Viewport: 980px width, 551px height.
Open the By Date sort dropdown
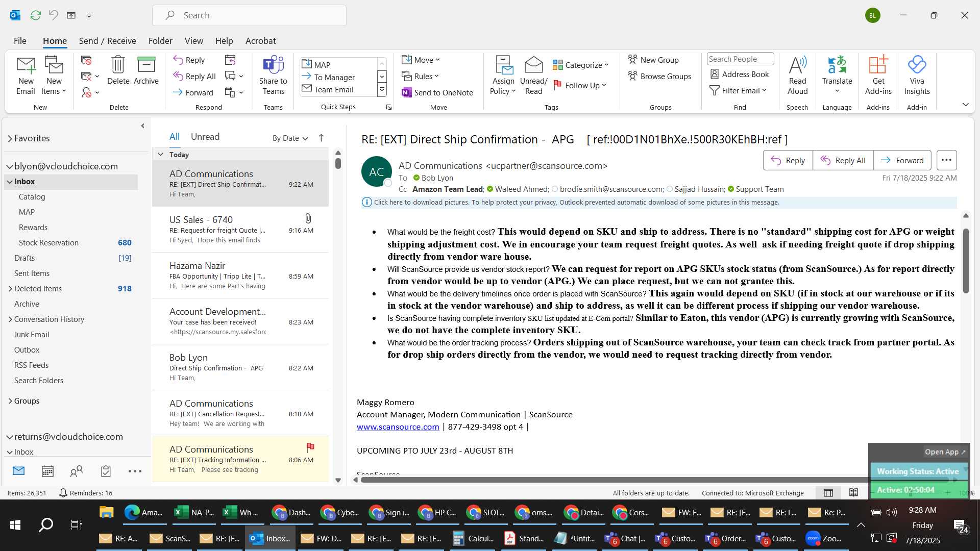click(x=290, y=138)
